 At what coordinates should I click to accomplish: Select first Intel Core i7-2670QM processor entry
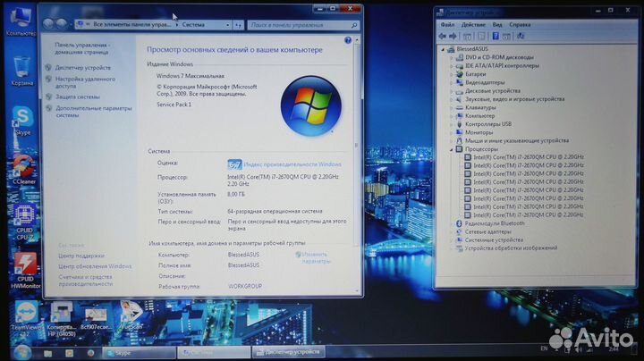[529, 156]
